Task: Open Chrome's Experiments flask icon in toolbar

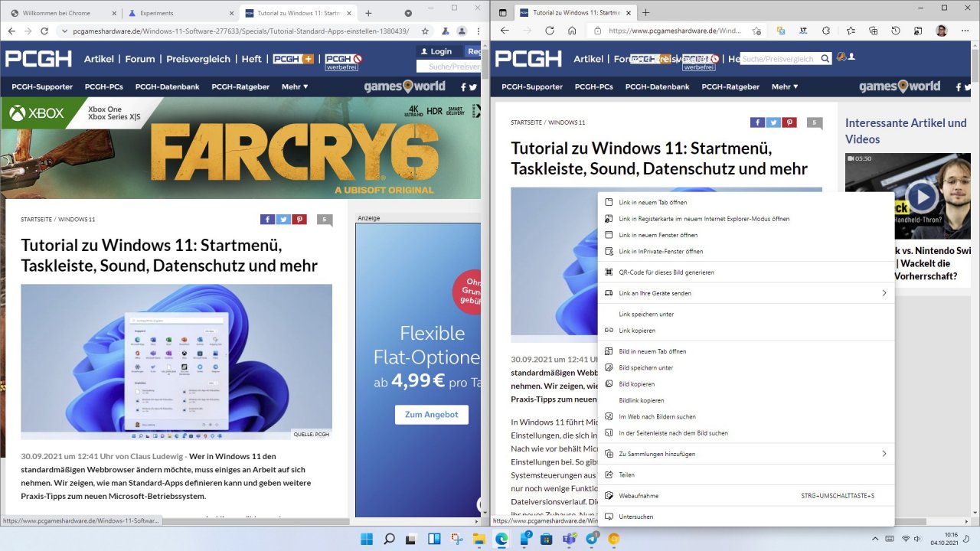Action: pyautogui.click(x=444, y=31)
